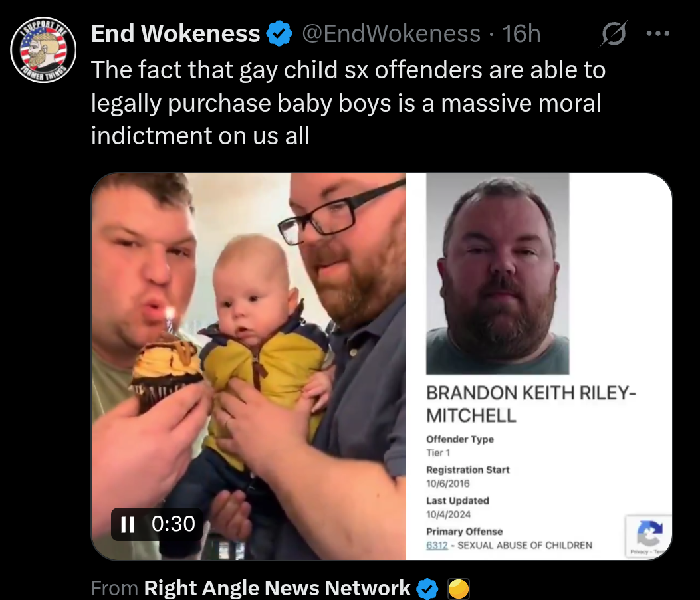Click the reCAPTCHA logo in the video
The image size is (700, 600).
pos(649,532)
